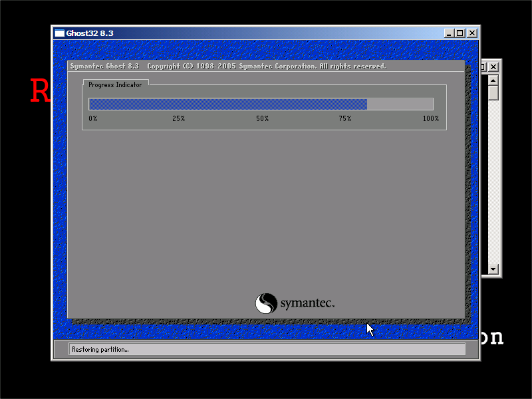Click the "Restoring partition..." status bar text
The width and height of the screenshot is (532, 399).
point(100,350)
